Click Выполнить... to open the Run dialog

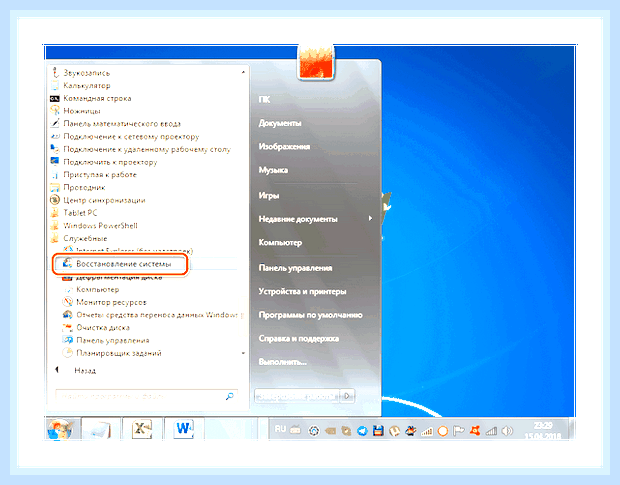[283, 362]
